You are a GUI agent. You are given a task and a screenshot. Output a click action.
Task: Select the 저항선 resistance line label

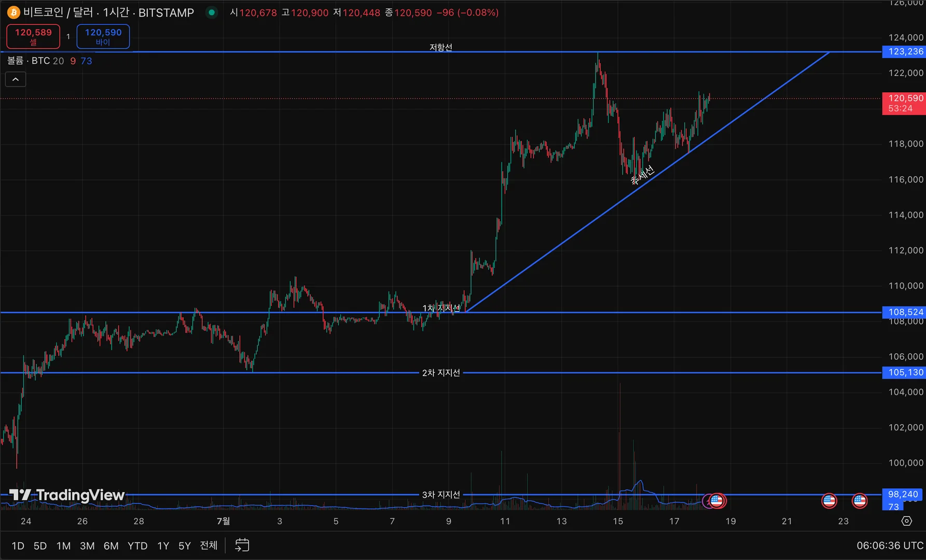[441, 47]
